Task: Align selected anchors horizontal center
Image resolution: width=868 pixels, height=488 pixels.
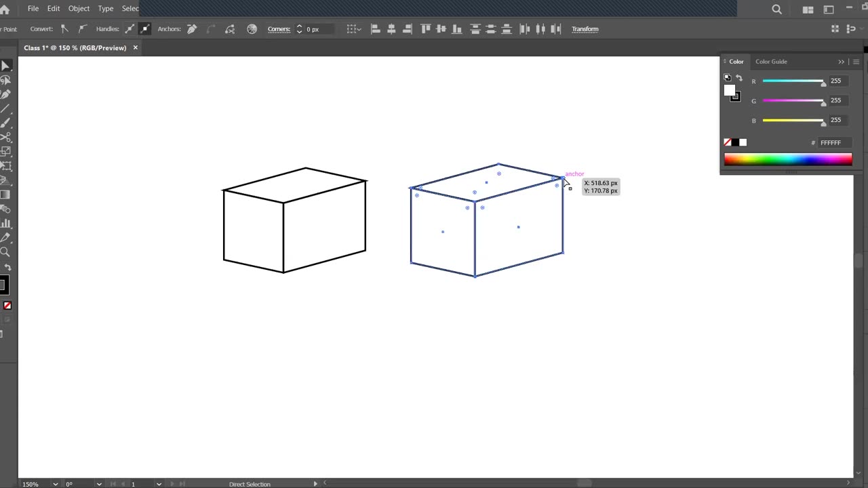Action: pyautogui.click(x=391, y=29)
